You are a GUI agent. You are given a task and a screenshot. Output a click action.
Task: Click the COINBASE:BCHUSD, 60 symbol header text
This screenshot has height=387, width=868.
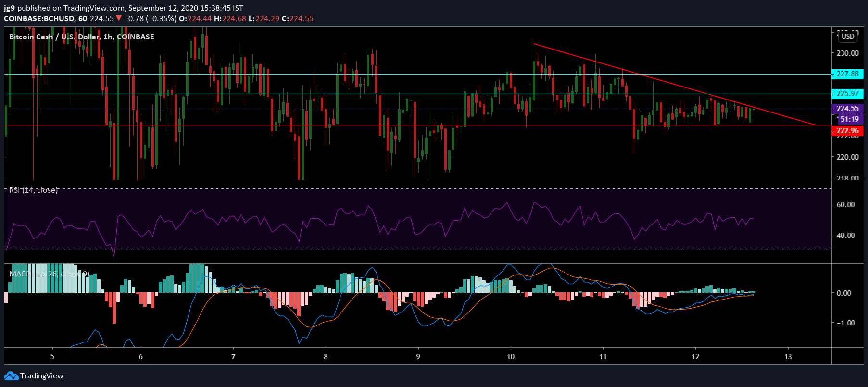tap(46, 19)
